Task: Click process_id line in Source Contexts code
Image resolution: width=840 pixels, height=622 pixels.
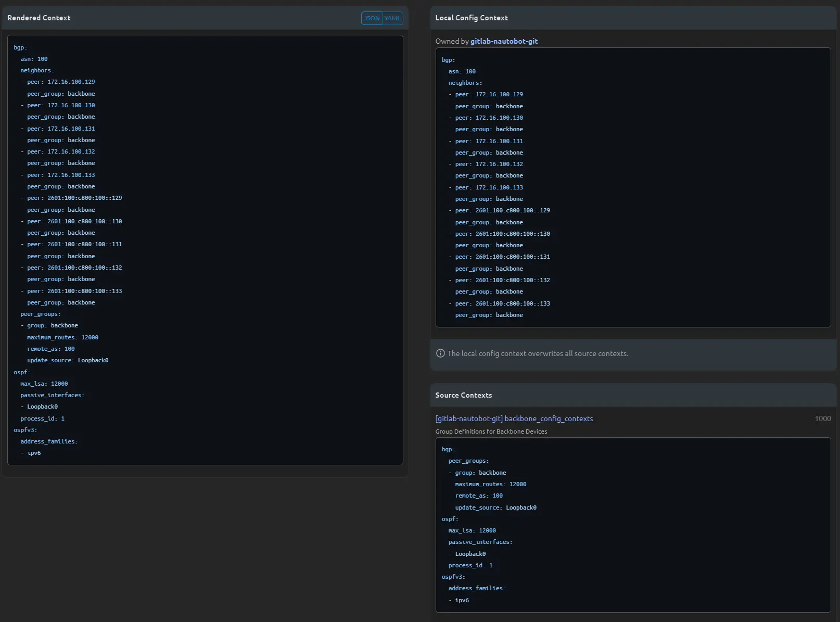Action: 470,565
